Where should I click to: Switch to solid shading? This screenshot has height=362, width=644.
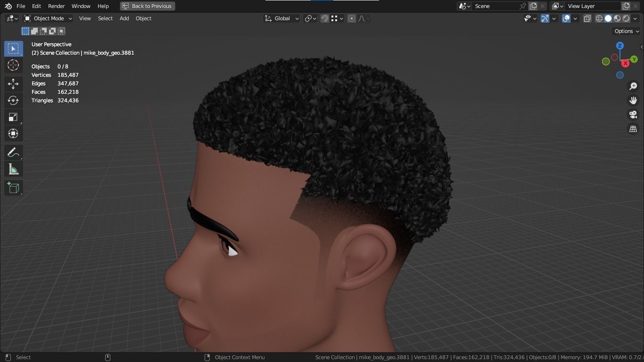[x=608, y=18]
